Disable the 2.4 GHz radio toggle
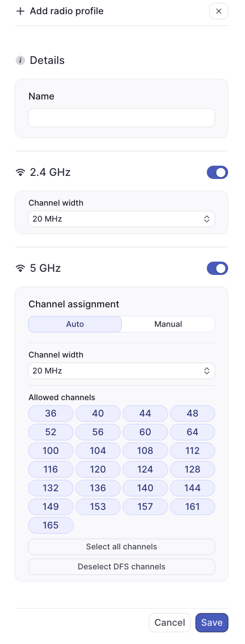This screenshot has height=644, width=245. [217, 172]
